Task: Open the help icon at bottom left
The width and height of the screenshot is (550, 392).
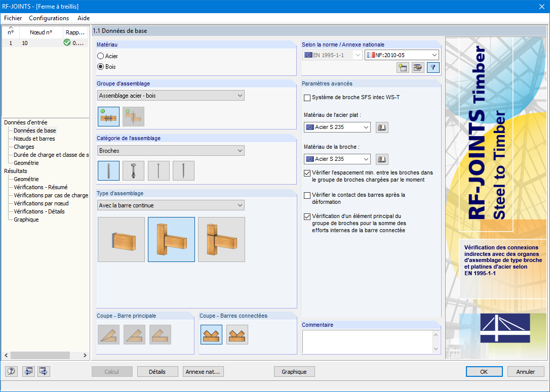Action: coord(11,371)
